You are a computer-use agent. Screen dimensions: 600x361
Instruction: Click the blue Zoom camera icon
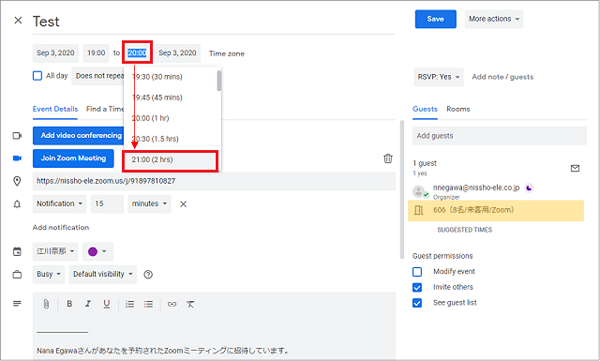click(17, 158)
